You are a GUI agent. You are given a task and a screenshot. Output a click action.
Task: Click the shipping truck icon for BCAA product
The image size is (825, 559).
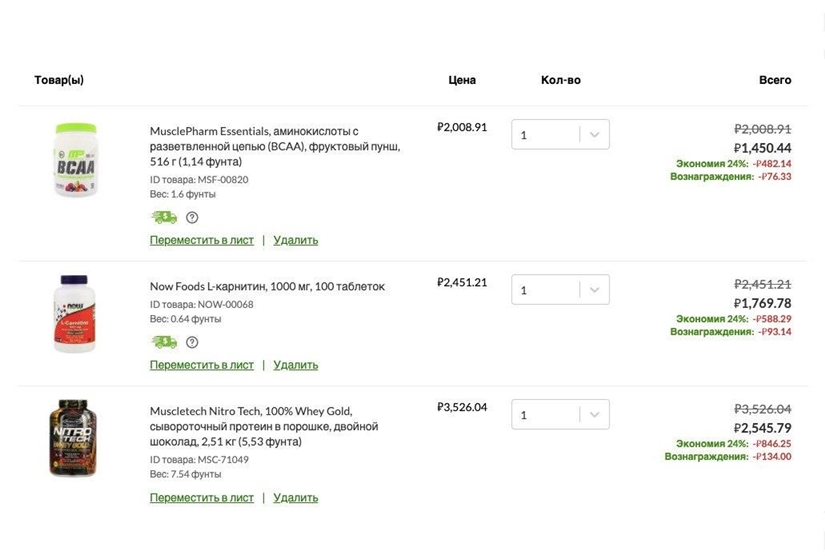[x=163, y=217]
